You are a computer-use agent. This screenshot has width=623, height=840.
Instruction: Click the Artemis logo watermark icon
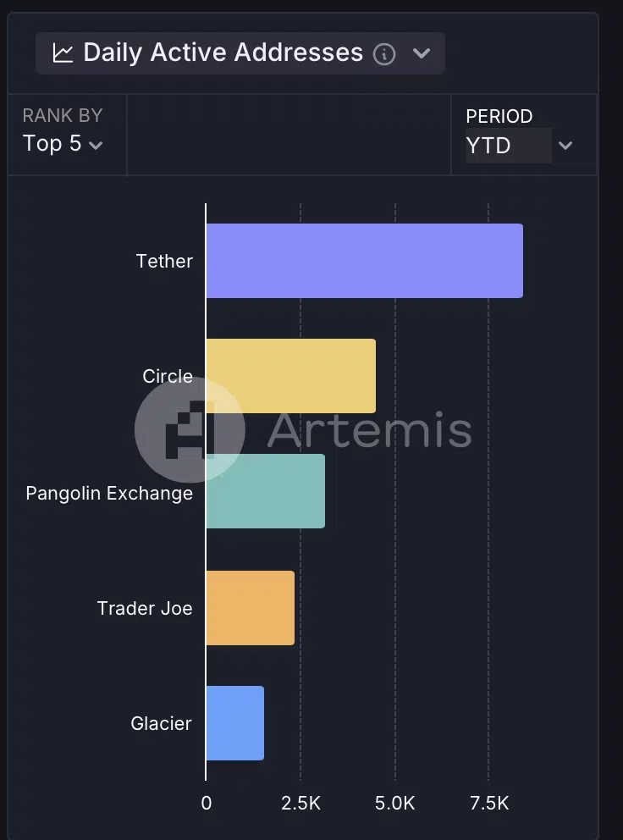190,429
